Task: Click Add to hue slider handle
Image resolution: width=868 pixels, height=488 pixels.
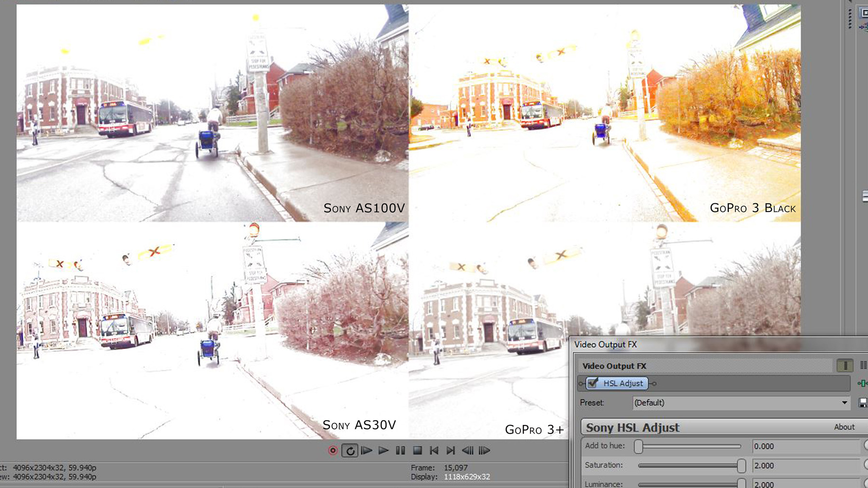Action: [x=638, y=447]
